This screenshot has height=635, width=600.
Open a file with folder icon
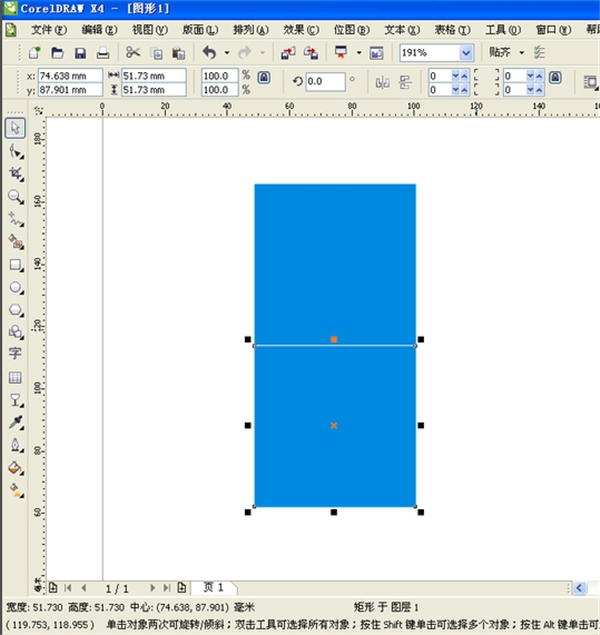pos(57,53)
